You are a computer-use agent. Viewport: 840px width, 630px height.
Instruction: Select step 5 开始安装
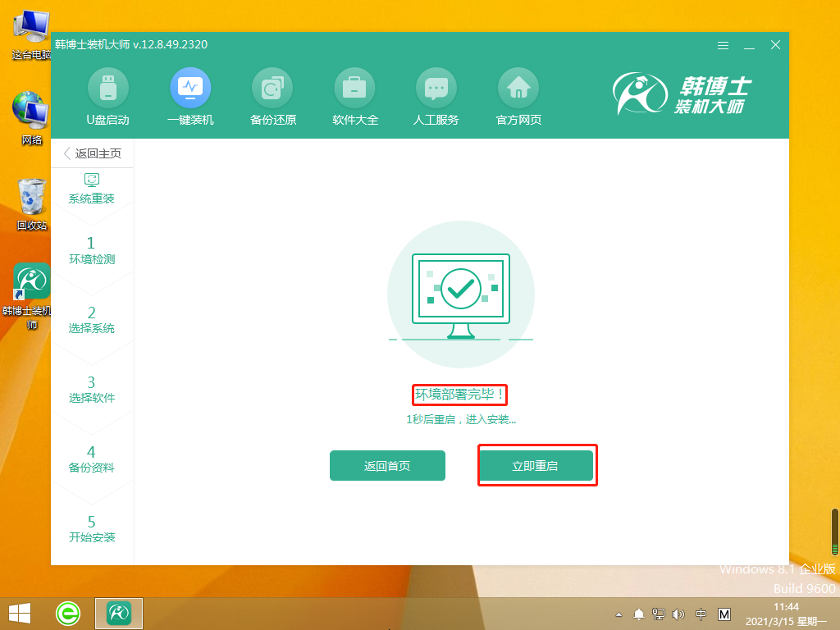pos(92,529)
